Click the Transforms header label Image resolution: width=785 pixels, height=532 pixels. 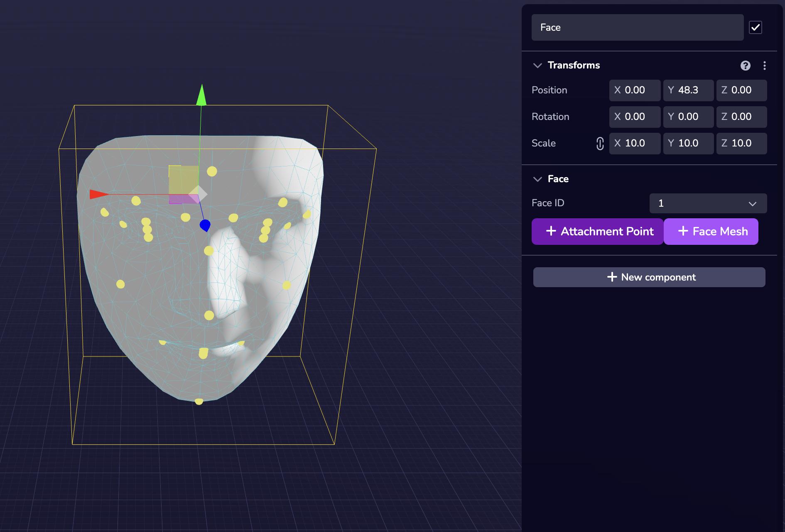pos(574,65)
